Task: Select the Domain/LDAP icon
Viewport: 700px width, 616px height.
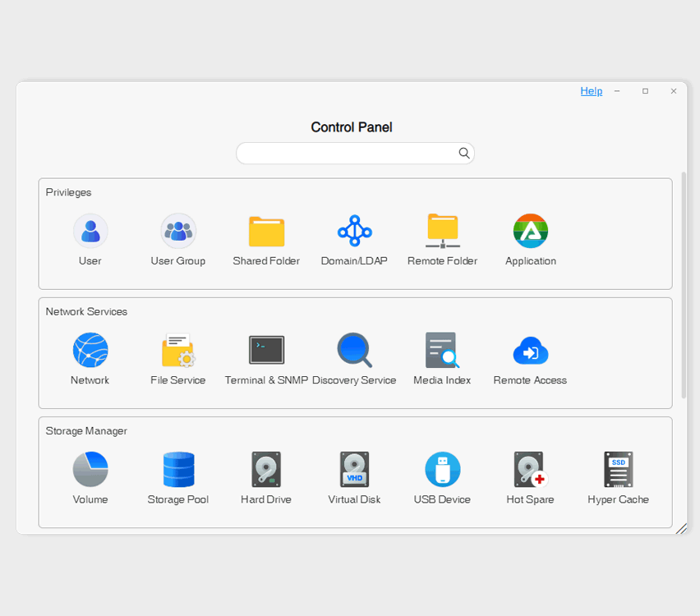Action: 354,232
